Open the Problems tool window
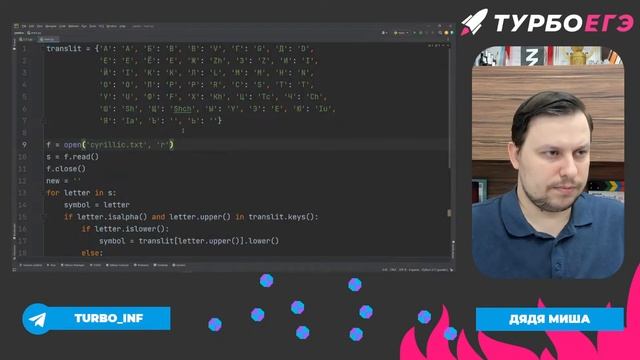The height and width of the screenshot is (360, 640). pos(141,265)
